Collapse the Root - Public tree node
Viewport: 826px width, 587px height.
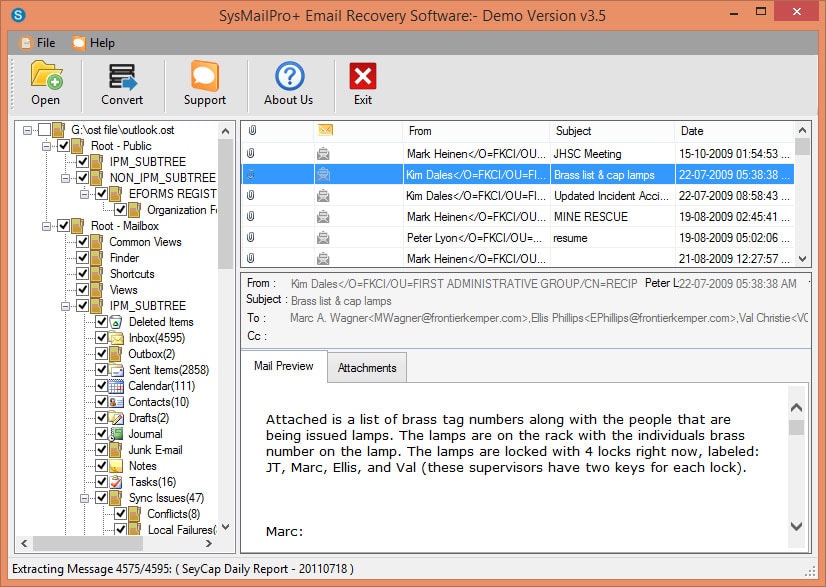pyautogui.click(x=46, y=146)
